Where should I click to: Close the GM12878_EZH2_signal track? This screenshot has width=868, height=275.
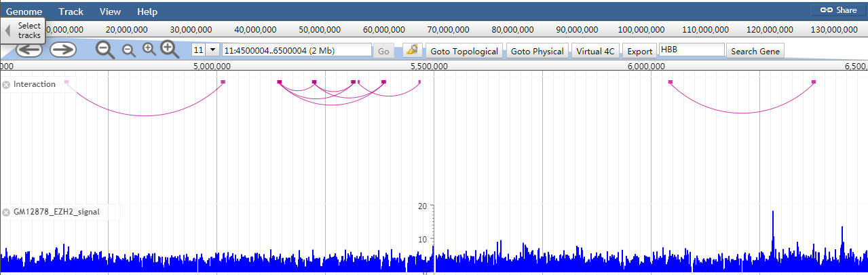point(6,212)
